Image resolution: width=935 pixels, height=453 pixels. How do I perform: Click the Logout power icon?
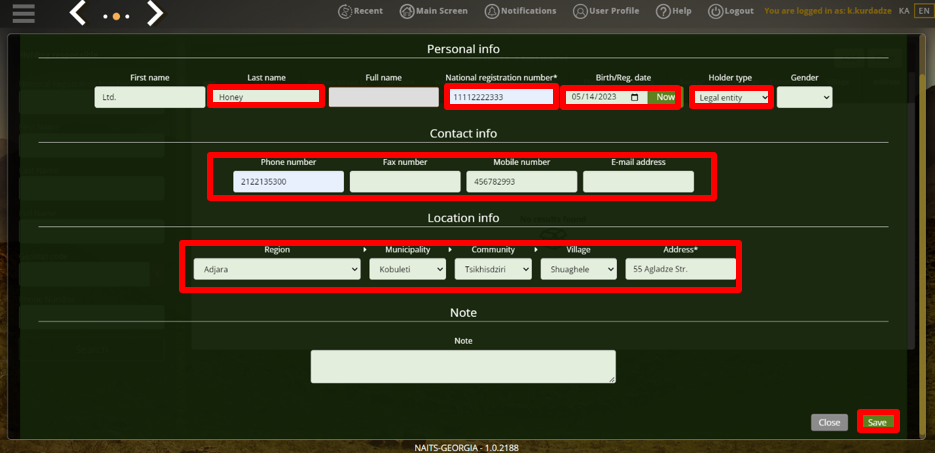[x=715, y=11]
